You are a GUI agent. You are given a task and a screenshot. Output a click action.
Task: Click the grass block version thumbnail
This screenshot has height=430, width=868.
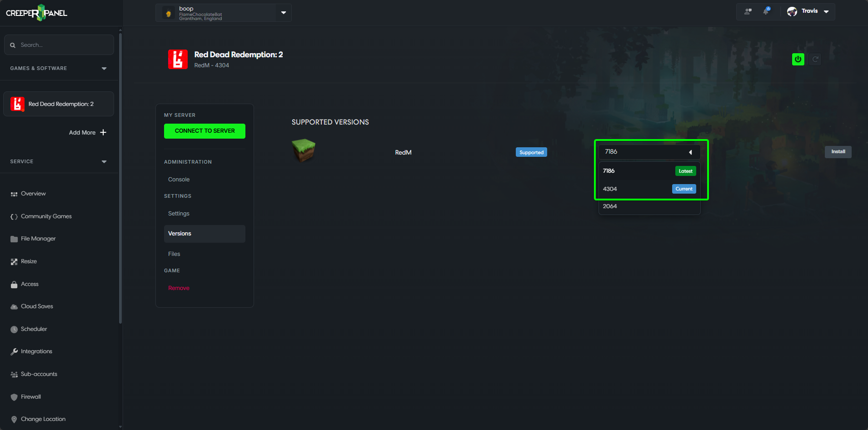[304, 150]
